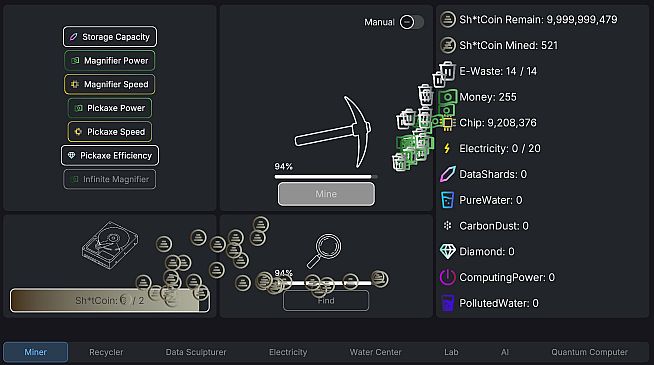Screen dimensions: 654x365
Task: Click the Diamond: 0 text
Action: click(x=487, y=252)
